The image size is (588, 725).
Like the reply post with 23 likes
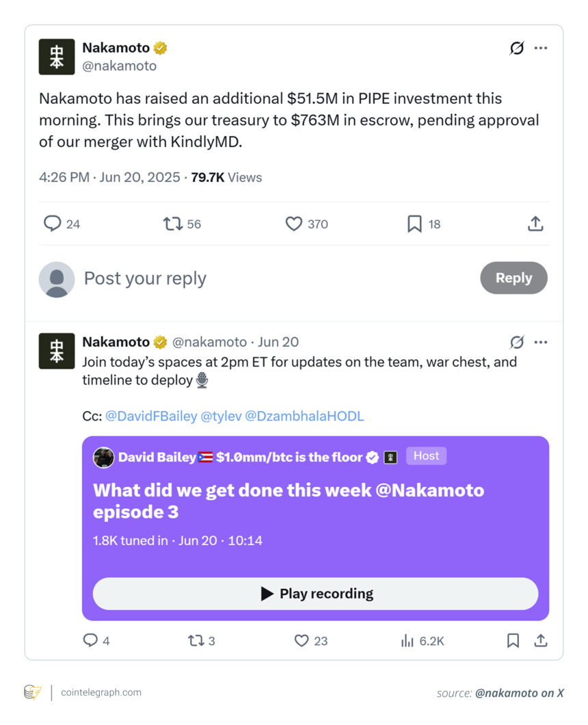[x=302, y=641]
